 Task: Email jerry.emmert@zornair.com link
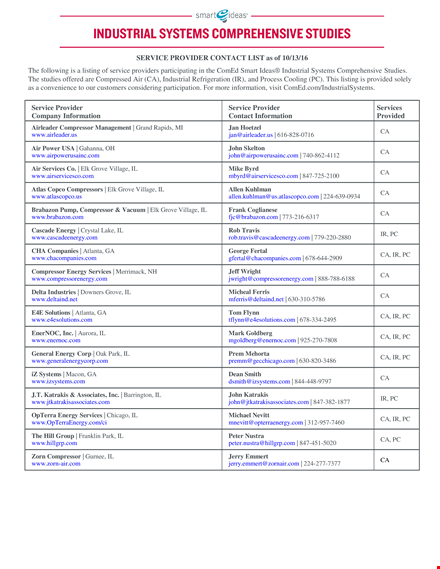[264, 464]
